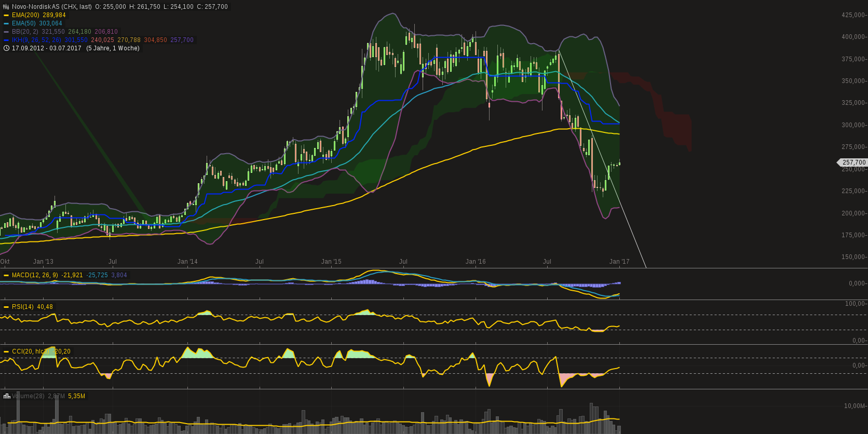The image size is (868, 434).
Task: Click the EMA(200) value 289,984
Action: coord(55,15)
